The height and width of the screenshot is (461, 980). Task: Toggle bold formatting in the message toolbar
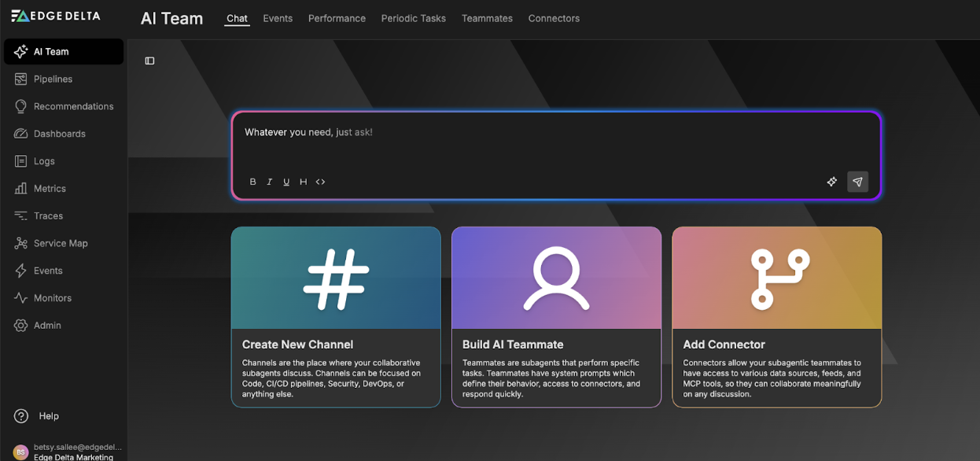(x=252, y=182)
